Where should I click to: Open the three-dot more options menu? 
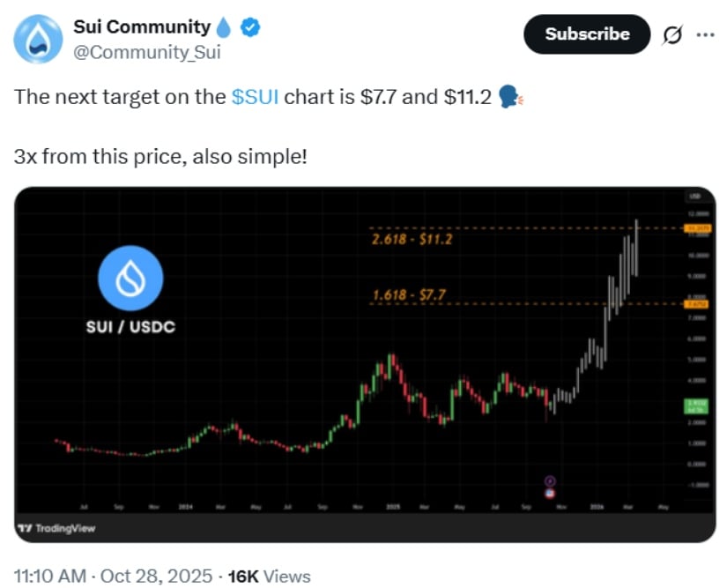[x=706, y=35]
